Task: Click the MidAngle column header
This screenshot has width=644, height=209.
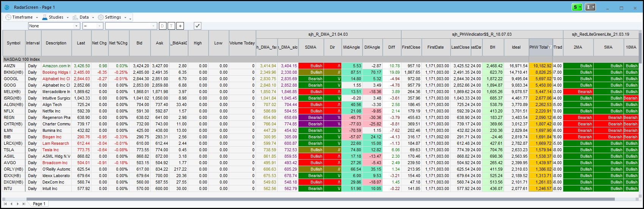Action: click(352, 47)
